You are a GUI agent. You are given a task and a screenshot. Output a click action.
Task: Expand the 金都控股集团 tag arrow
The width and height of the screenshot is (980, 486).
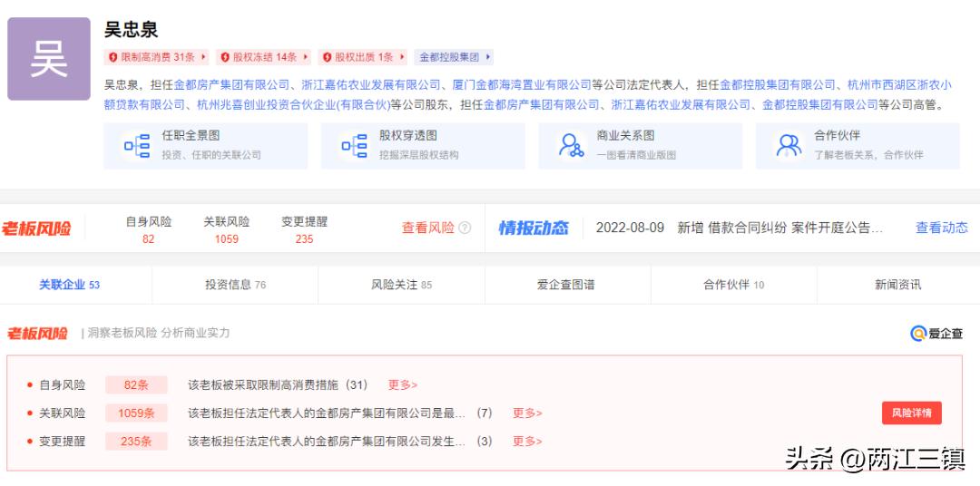pos(487,57)
